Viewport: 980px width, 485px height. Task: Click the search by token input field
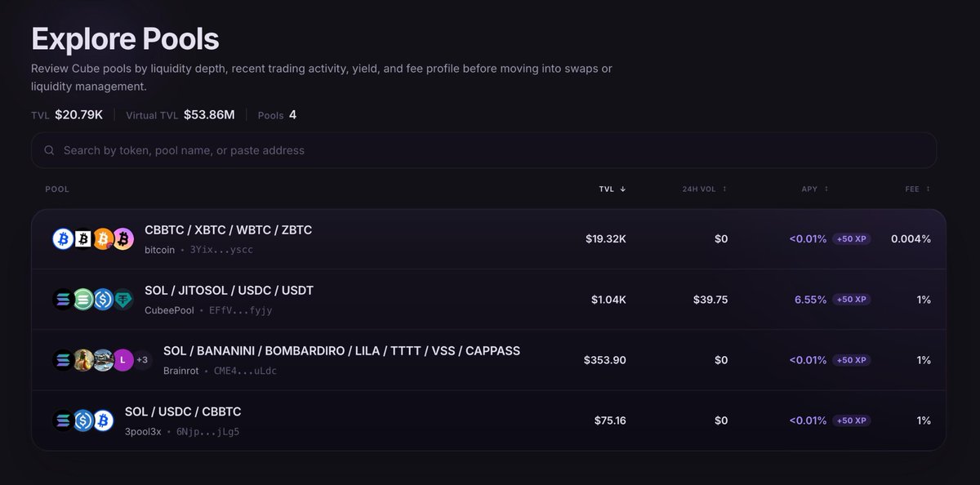point(483,150)
